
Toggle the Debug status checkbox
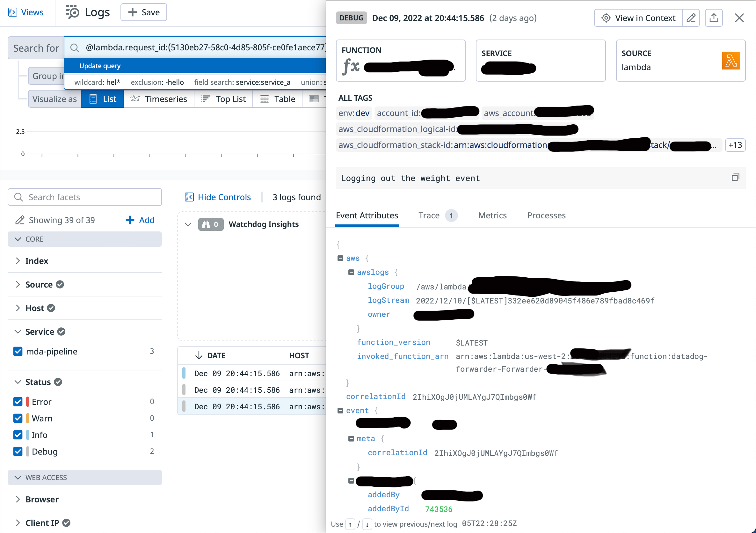[18, 452]
